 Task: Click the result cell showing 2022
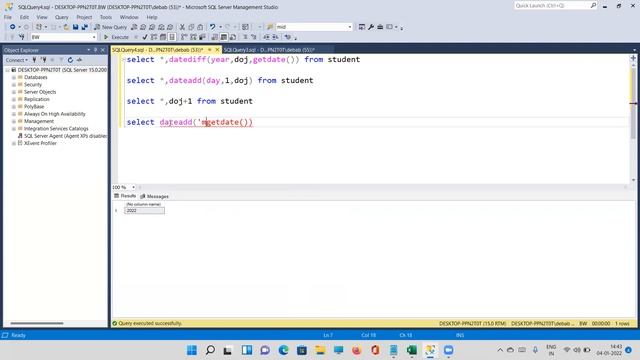[144, 211]
